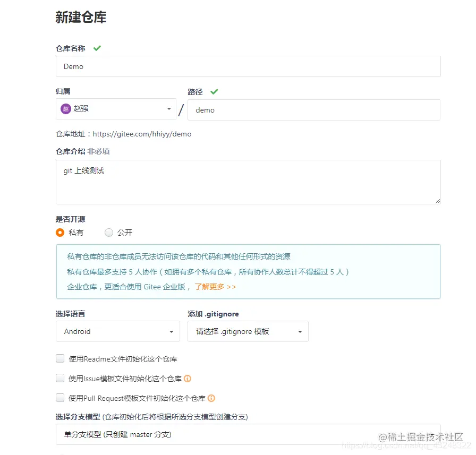Image resolution: width=476 pixels, height=455 pixels.
Task: Enable the Issue模板文件初始化 checkbox
Action: pyautogui.click(x=60, y=379)
